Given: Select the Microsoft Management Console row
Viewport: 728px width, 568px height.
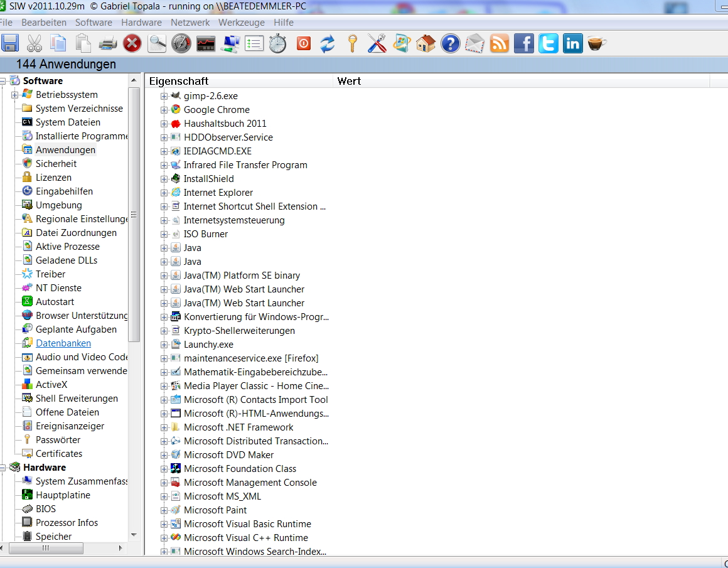Looking at the screenshot, I should click(x=250, y=483).
